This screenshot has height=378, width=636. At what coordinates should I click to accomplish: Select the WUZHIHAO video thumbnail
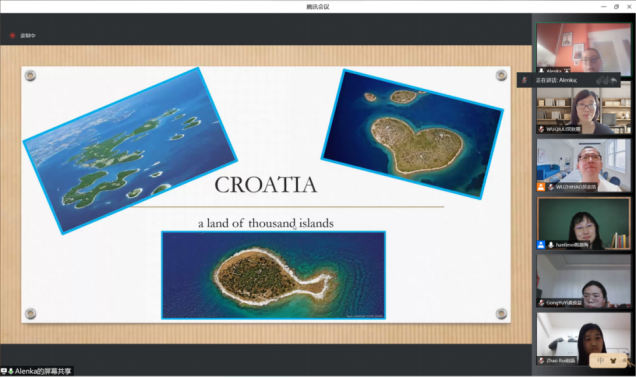click(x=584, y=165)
